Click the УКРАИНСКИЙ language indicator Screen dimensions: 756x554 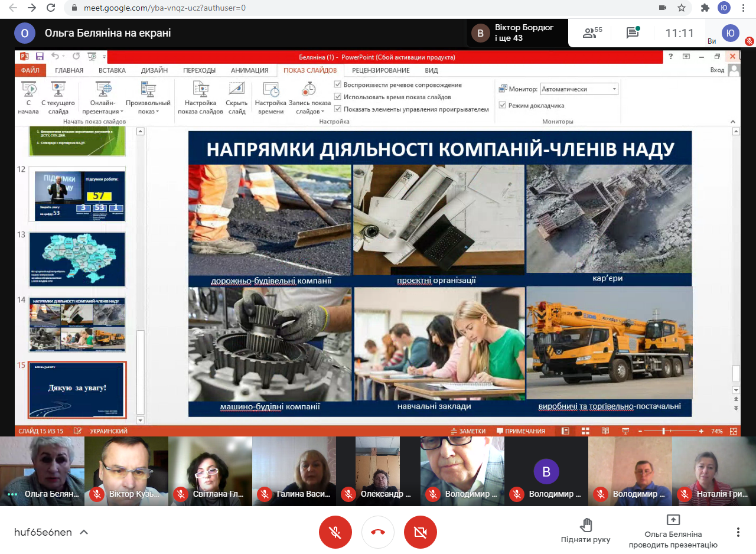coord(109,431)
